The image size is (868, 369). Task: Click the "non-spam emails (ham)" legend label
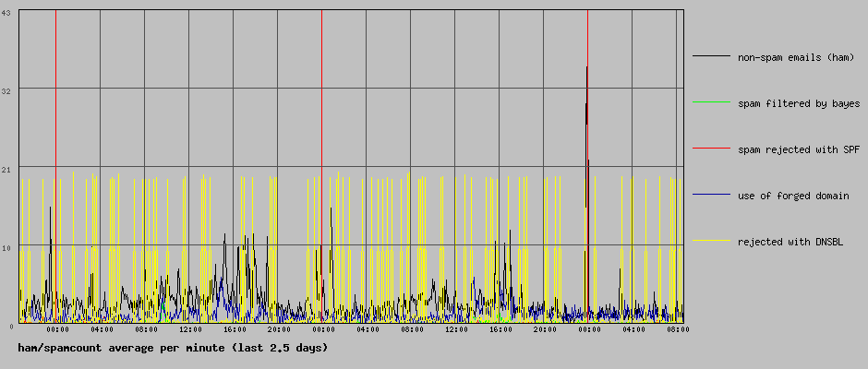click(x=796, y=57)
